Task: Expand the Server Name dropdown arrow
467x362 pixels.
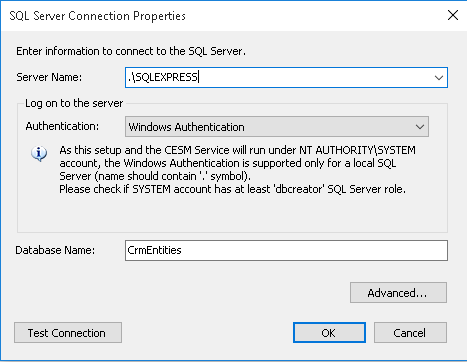Action: point(439,78)
